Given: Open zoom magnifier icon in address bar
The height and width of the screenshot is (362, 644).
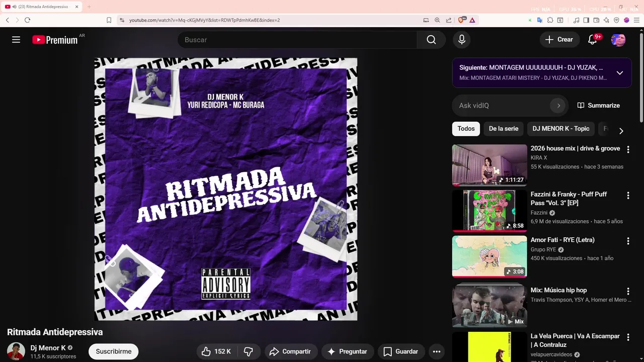Looking at the screenshot, I should click(x=437, y=20).
